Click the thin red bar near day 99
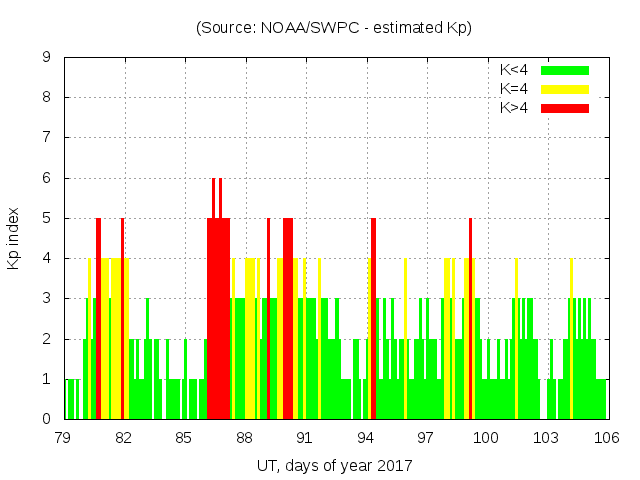 (470, 320)
